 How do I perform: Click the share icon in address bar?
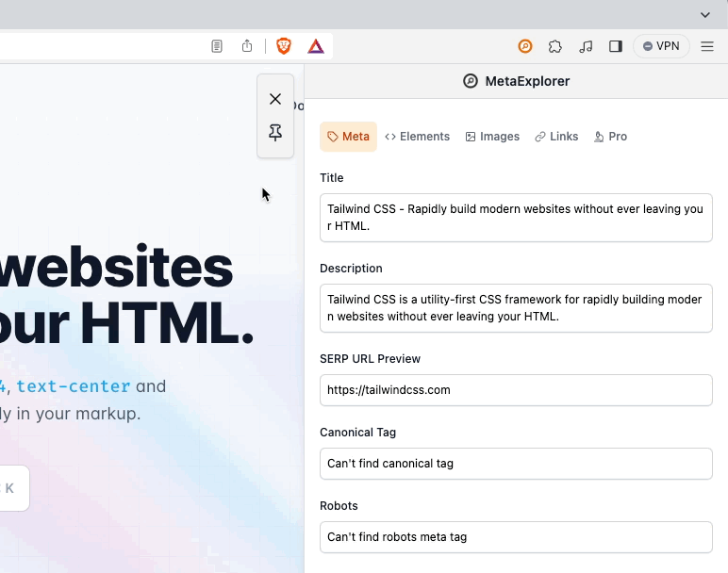coord(247,46)
